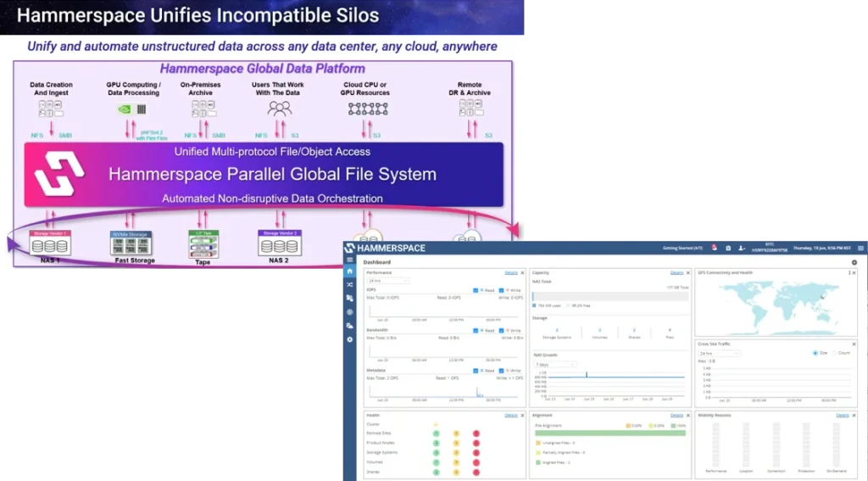Click the yellow Volumes health indicator
This screenshot has height=481, width=868.
[456, 462]
